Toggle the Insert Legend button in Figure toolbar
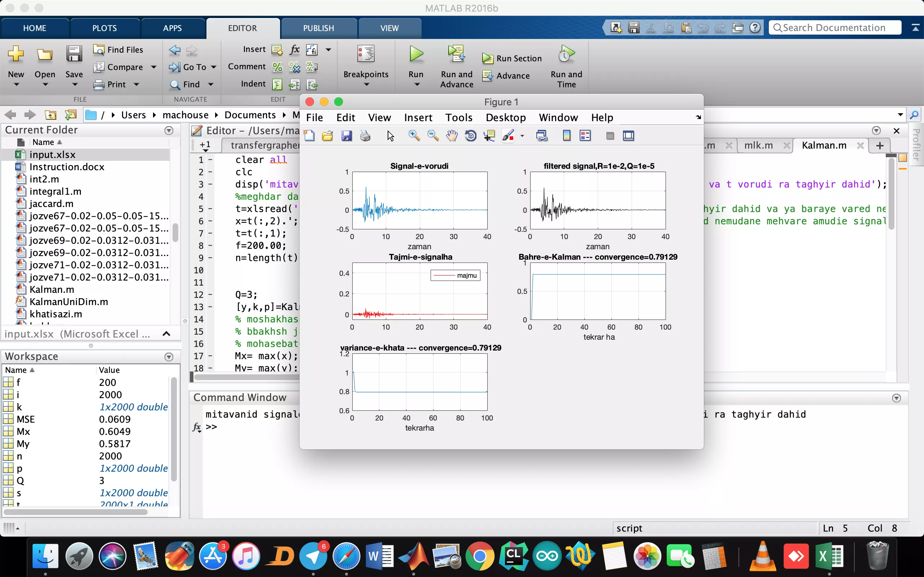Viewport: 924px width, 577px height. [585, 136]
